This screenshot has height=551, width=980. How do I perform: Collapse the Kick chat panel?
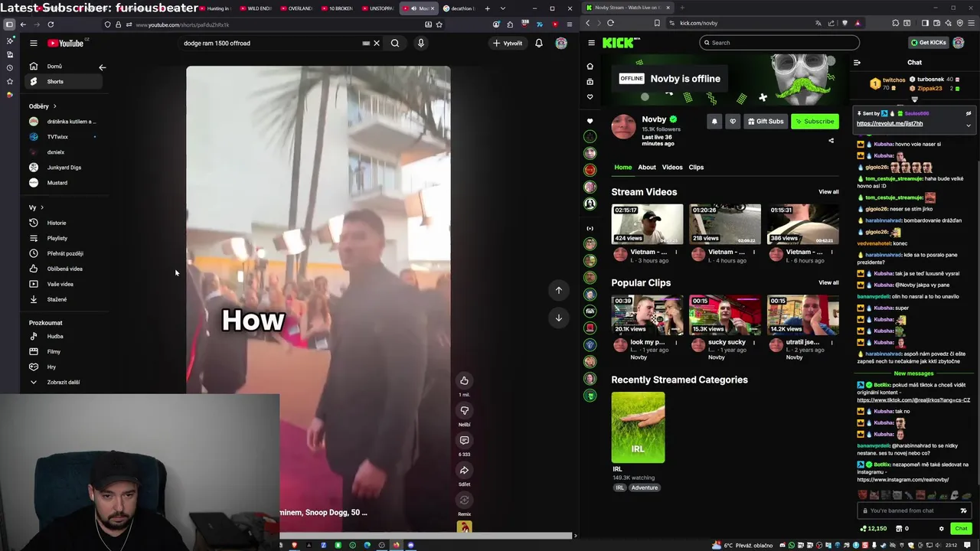point(857,63)
